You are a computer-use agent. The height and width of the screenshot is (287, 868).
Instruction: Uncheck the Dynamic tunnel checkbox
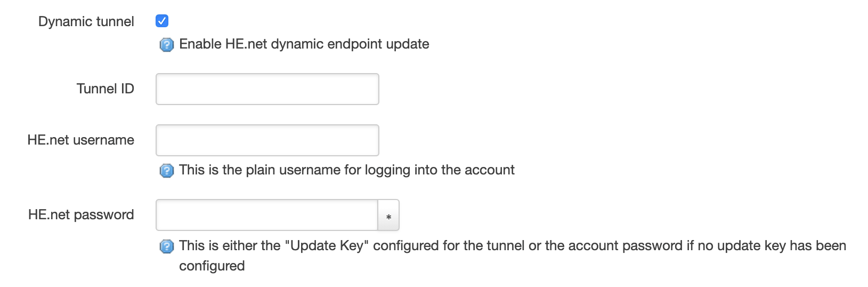point(162,21)
